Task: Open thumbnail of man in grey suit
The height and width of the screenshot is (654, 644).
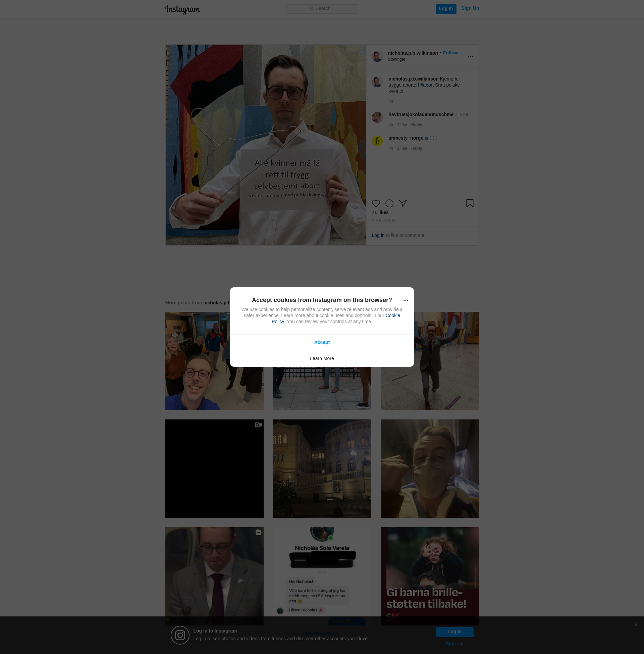Action: coord(214,576)
